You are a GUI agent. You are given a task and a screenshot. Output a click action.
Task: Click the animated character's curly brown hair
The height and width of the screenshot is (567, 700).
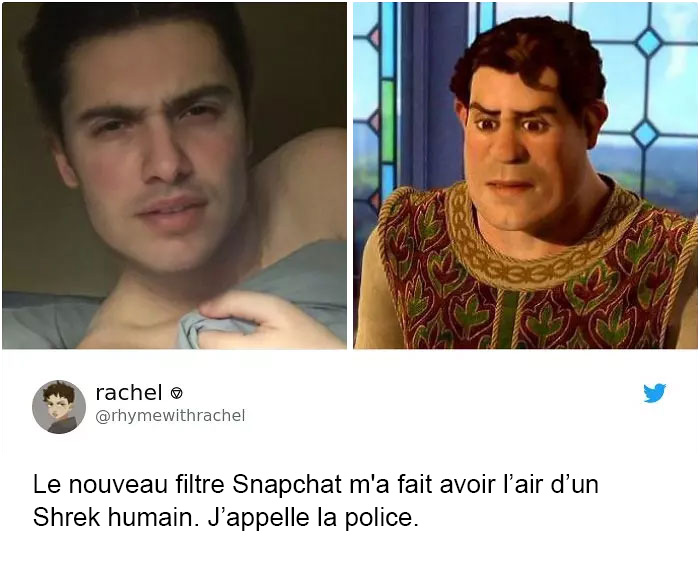tap(529, 56)
